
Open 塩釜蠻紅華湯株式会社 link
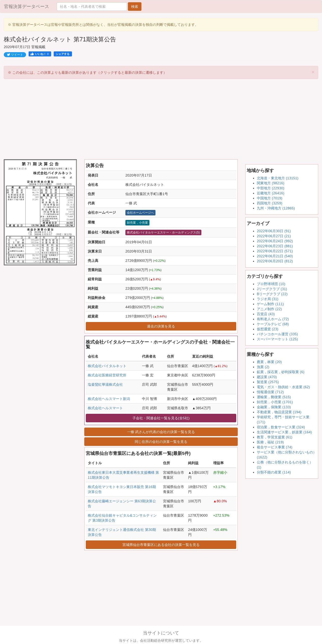[105, 385]
